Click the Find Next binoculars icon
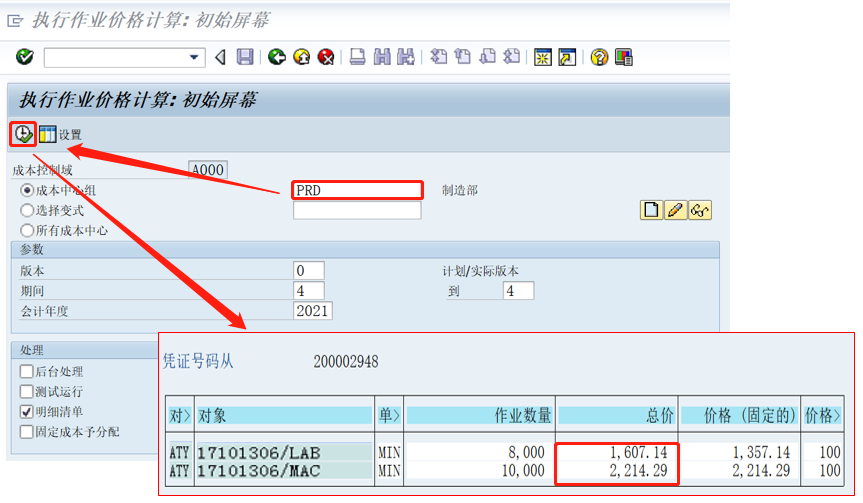Viewport: 863px width, 503px height. [406, 57]
